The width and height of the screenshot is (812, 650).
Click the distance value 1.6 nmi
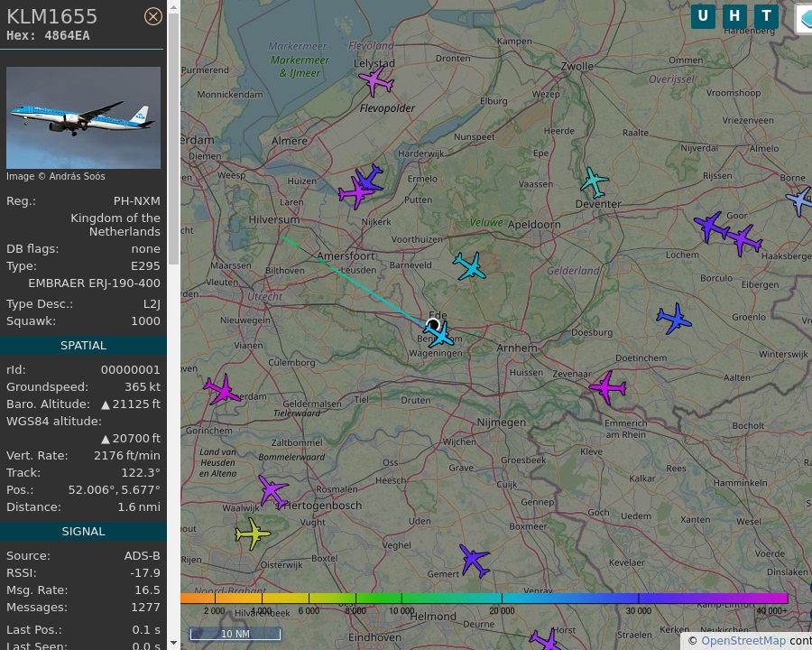[x=139, y=507]
